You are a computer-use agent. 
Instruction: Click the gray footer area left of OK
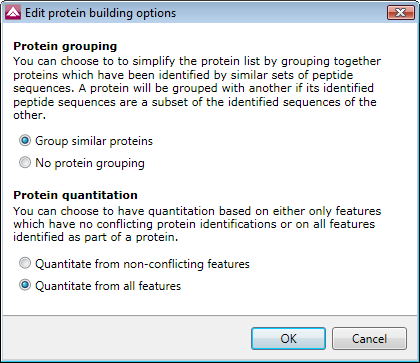[127, 338]
